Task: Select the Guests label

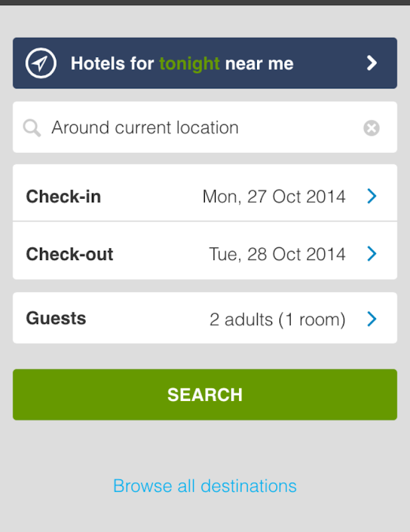Action: coord(56,319)
